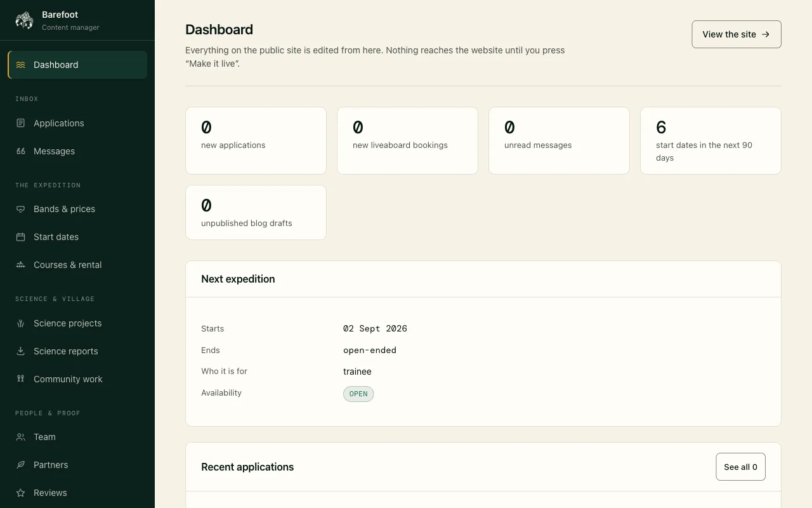Click the View the site button

point(737,34)
